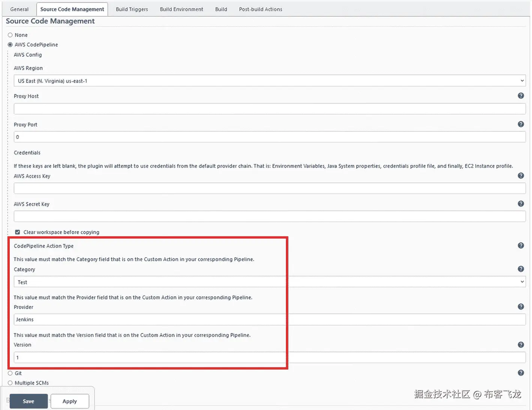Open help for AWS Secret Key
The width and height of the screenshot is (532, 410).
tap(521, 204)
